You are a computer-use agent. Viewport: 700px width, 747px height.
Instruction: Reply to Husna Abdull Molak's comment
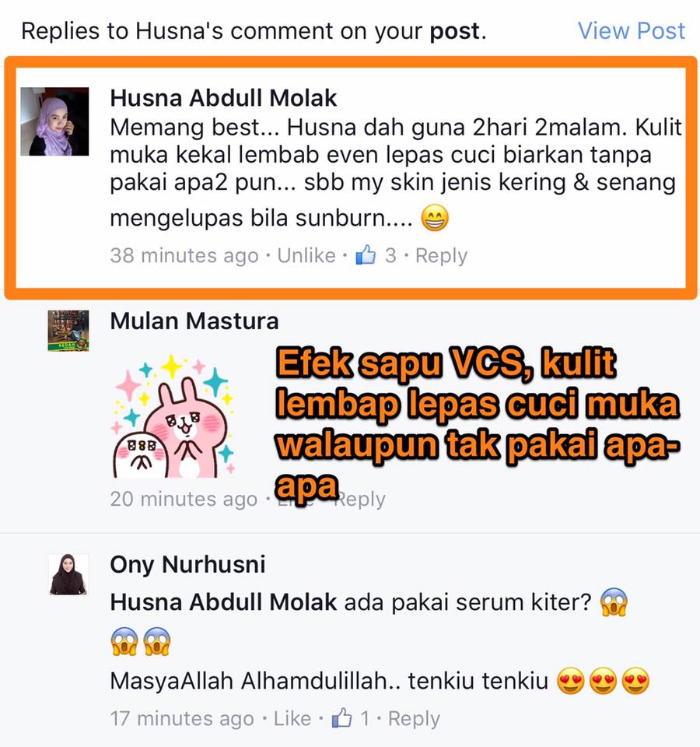pyautogui.click(x=442, y=256)
